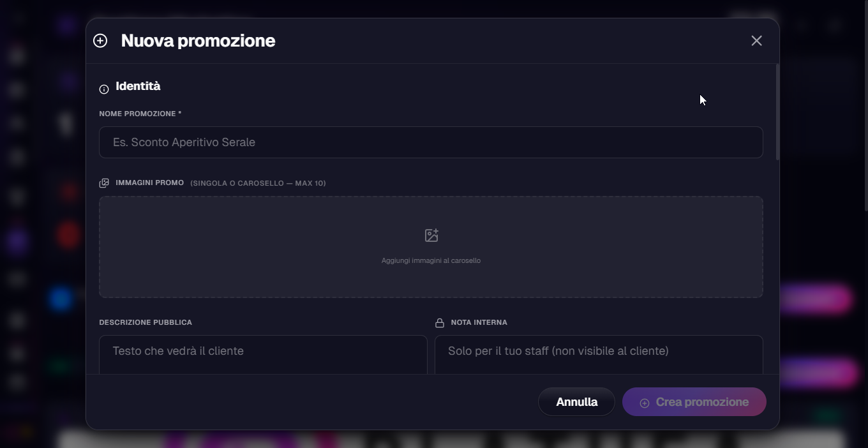Viewport: 868px width, 448px height.
Task: Click the 'Singola o carosello — max 10' hint
Action: [258, 183]
